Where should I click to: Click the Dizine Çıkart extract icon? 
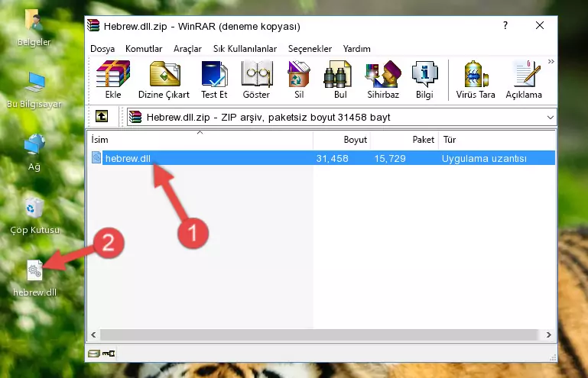coord(164,79)
